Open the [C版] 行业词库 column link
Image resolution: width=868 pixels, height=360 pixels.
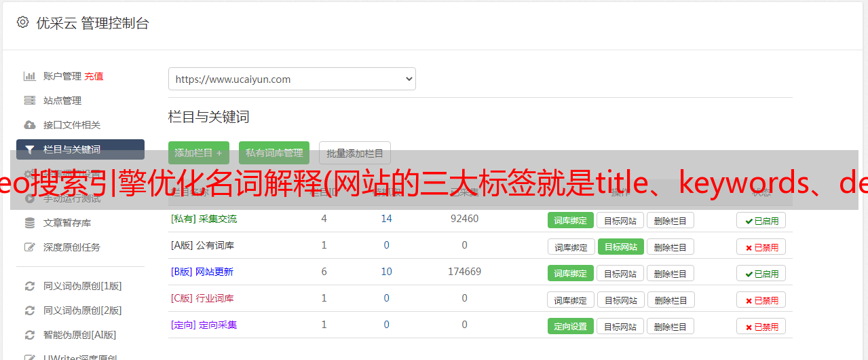point(202,298)
